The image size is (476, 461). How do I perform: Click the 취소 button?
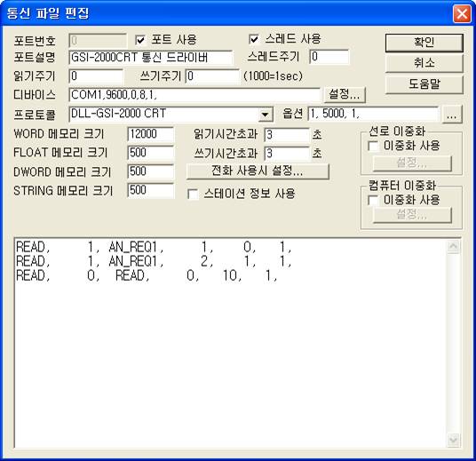(x=424, y=63)
